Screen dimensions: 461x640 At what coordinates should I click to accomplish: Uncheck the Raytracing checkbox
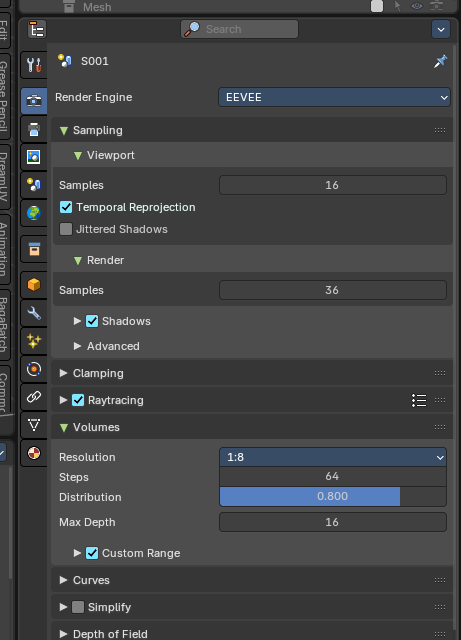(78, 400)
